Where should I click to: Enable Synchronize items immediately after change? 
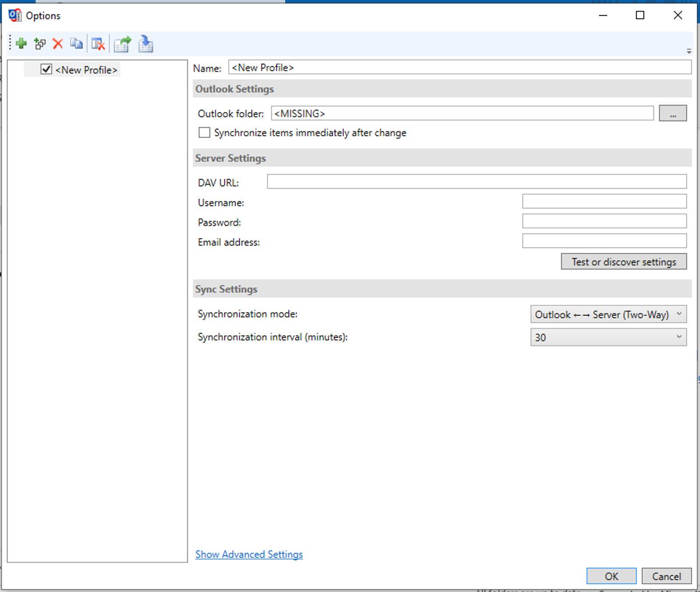click(204, 133)
